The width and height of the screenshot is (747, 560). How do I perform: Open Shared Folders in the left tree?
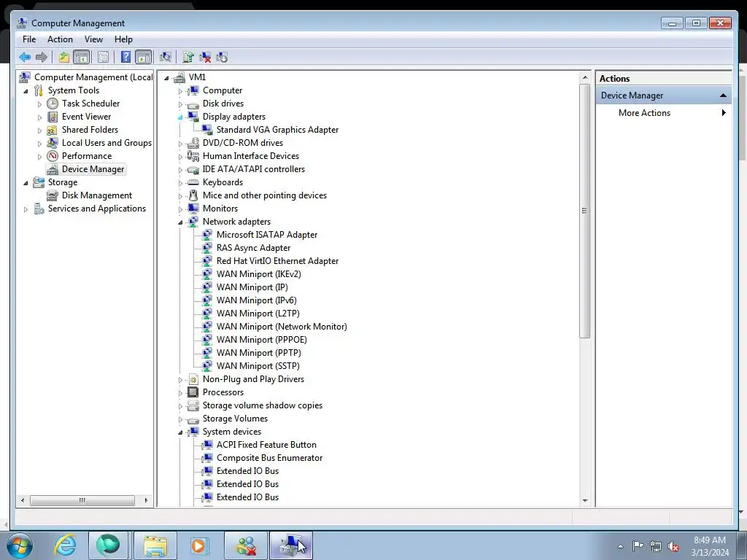click(x=90, y=130)
